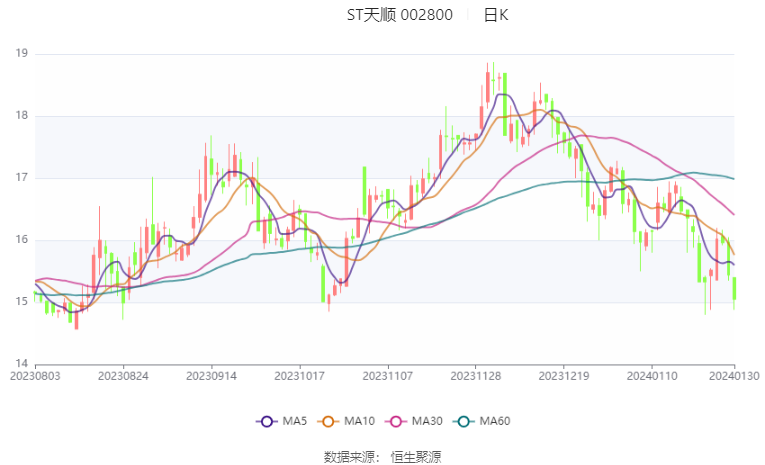
Task: Click the y-axis value 16
Action: pyautogui.click(x=21, y=240)
